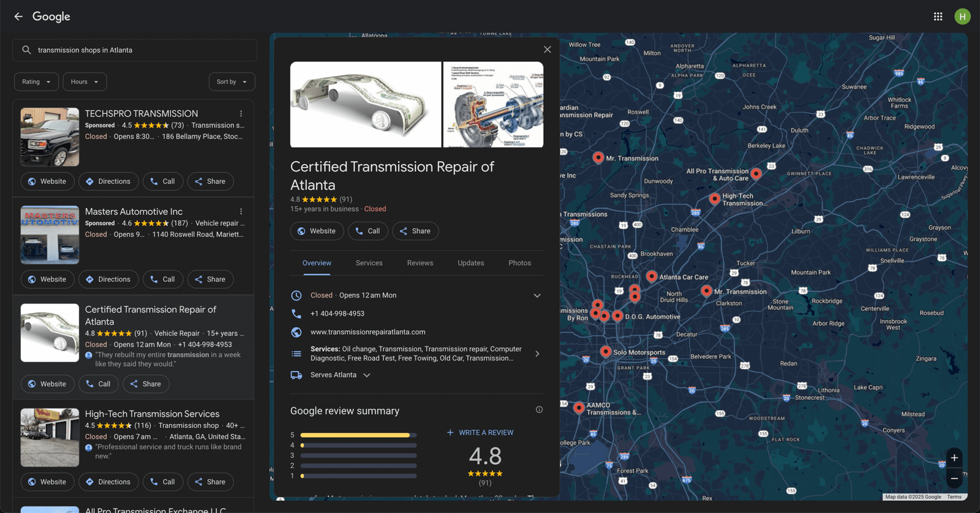Screen dimensions: 980x513
Task: Open the High-Tech Transmission Services title
Action: (152, 414)
